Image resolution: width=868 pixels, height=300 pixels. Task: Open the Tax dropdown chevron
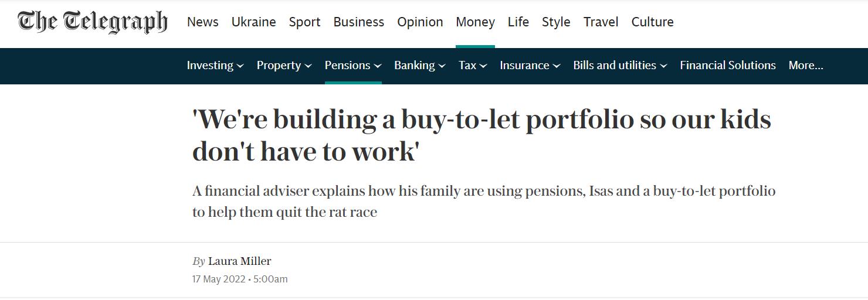point(483,66)
